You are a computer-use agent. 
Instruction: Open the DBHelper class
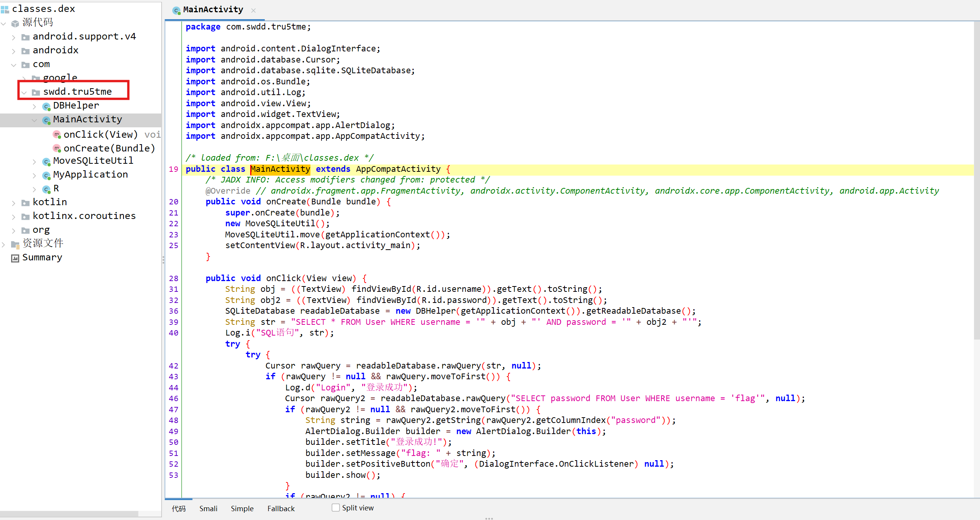(76, 105)
